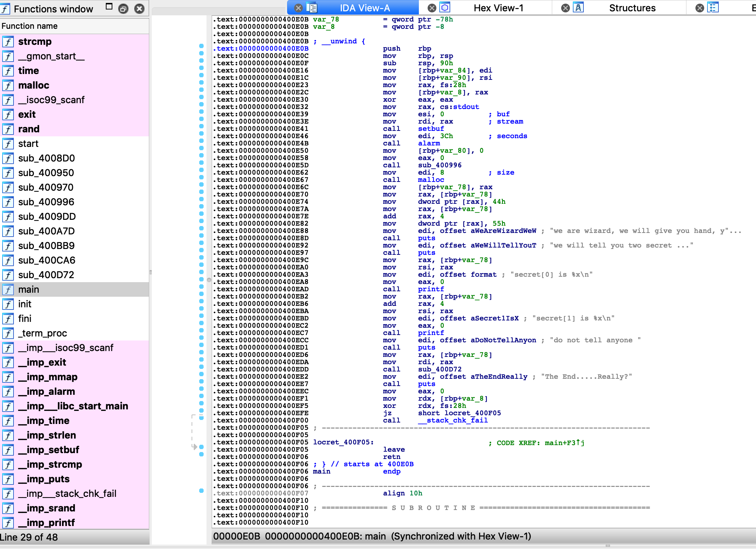Select main in the functions list
The height and width of the screenshot is (549, 756).
pyautogui.click(x=28, y=289)
